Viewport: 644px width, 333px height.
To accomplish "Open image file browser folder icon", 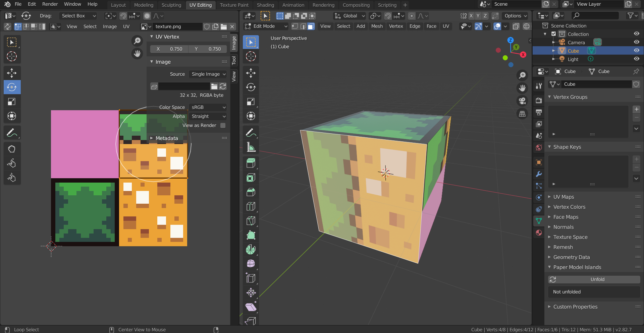I will pyautogui.click(x=224, y=26).
